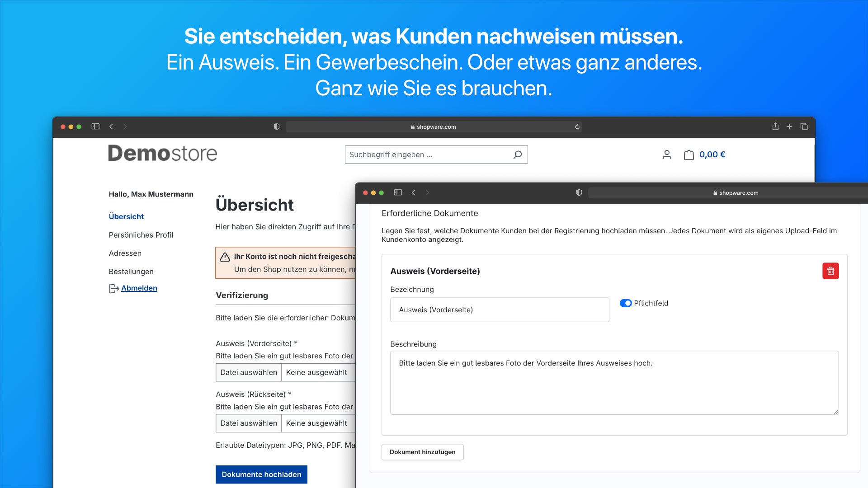
Task: Click tab overview icon in back browser
Action: (804, 127)
